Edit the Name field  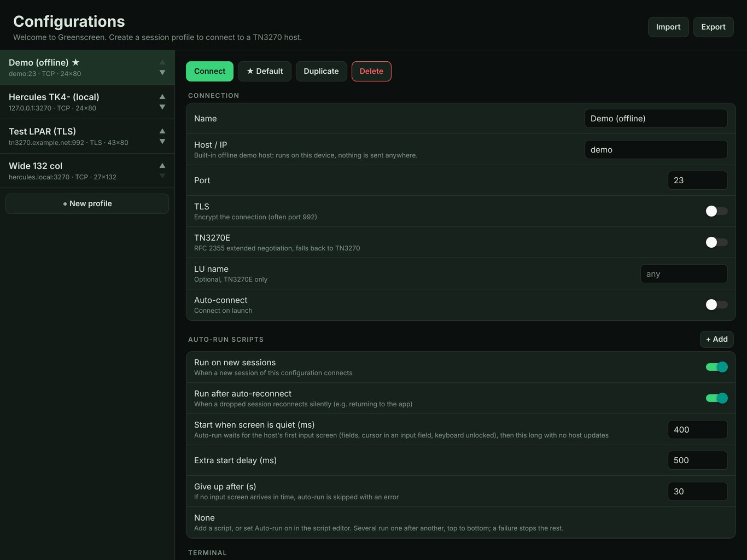656,119
